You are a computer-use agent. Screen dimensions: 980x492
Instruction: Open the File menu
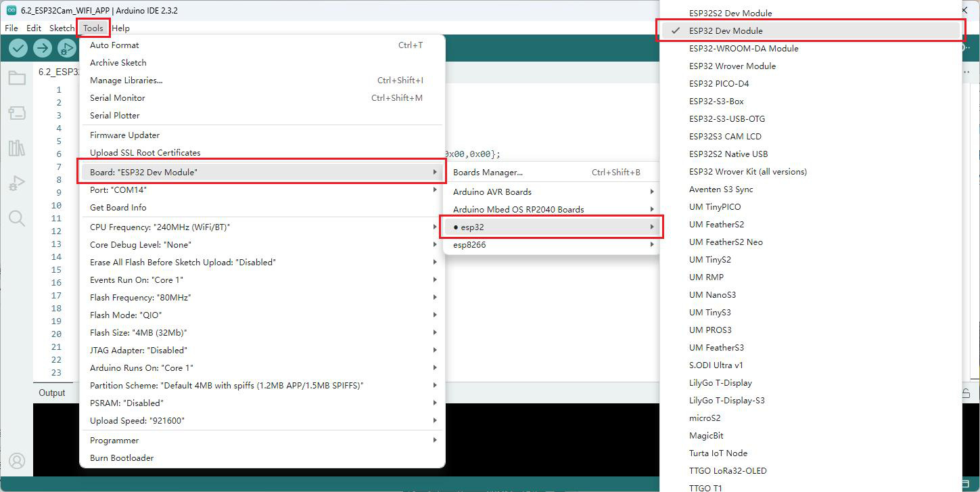click(11, 28)
